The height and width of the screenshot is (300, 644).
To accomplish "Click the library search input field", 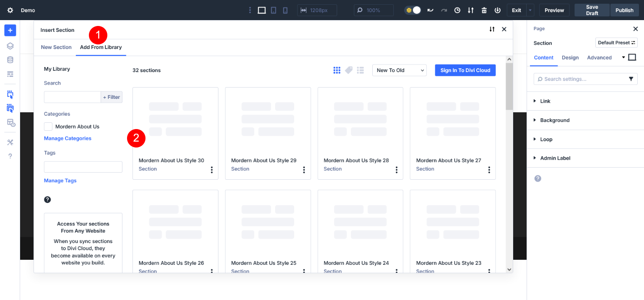I will pos(73,97).
